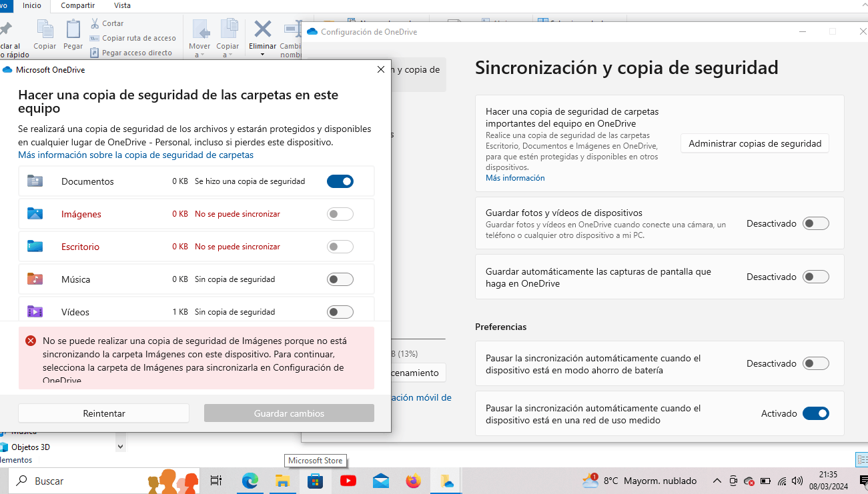Select Pegar acceso directo in ribbon

[x=131, y=53]
